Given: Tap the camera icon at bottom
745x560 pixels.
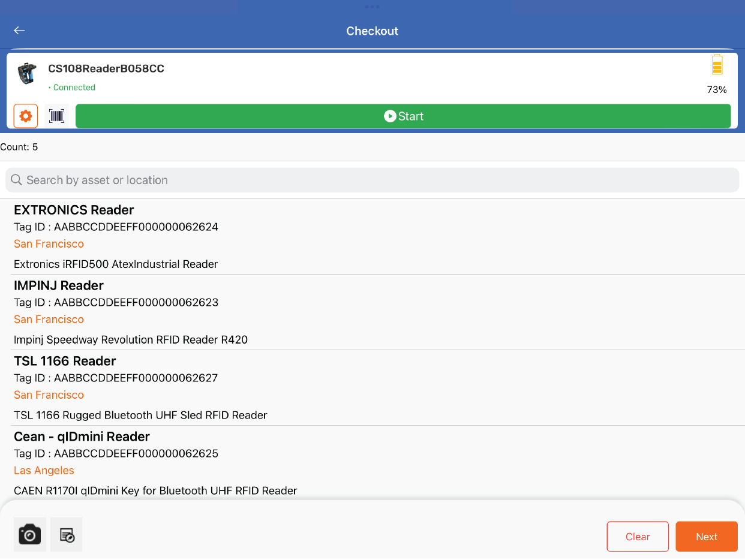Looking at the screenshot, I should point(29,534).
